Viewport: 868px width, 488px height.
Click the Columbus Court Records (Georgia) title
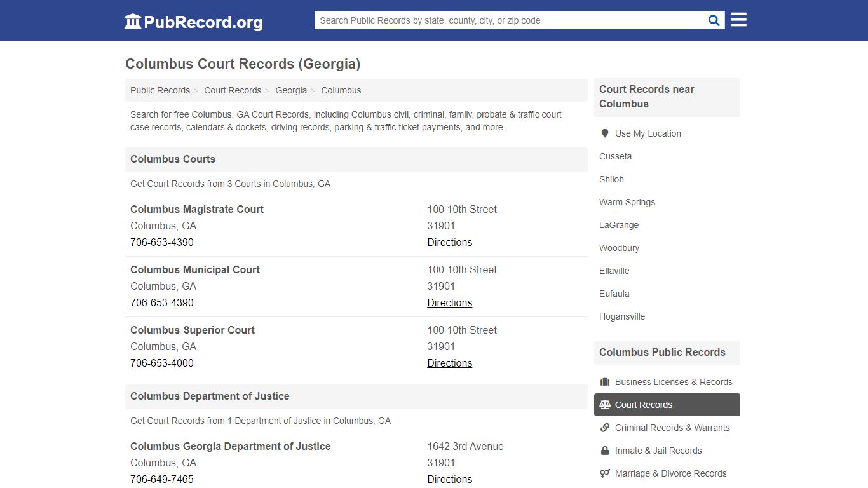tap(243, 64)
